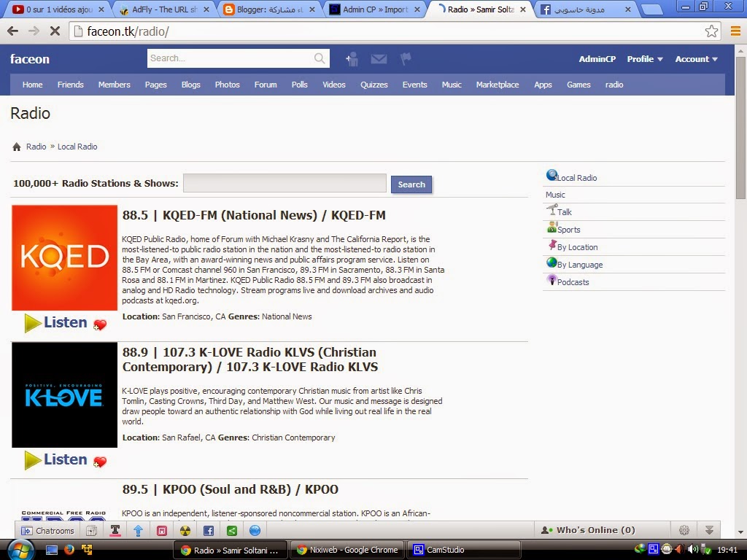The width and height of the screenshot is (747, 560).
Task: Add KQED-FM to favorites heart icon
Action: [x=99, y=324]
